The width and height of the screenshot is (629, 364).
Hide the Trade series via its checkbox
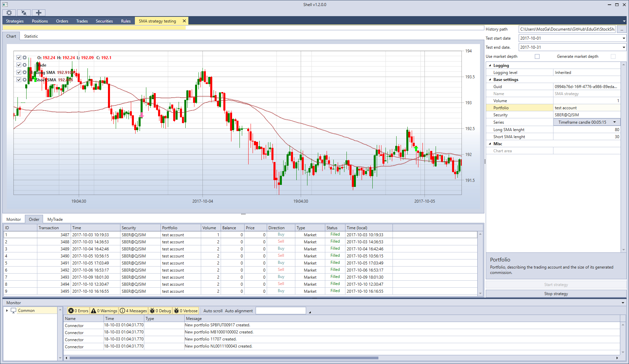pos(19,65)
